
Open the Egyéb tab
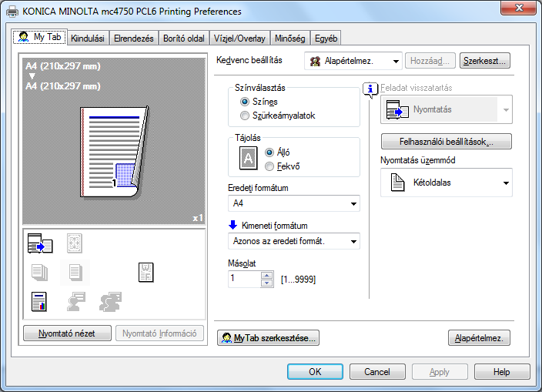[326, 39]
